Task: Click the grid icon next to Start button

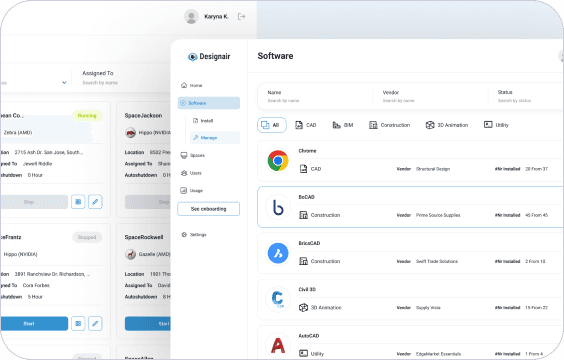Action: 78,323
